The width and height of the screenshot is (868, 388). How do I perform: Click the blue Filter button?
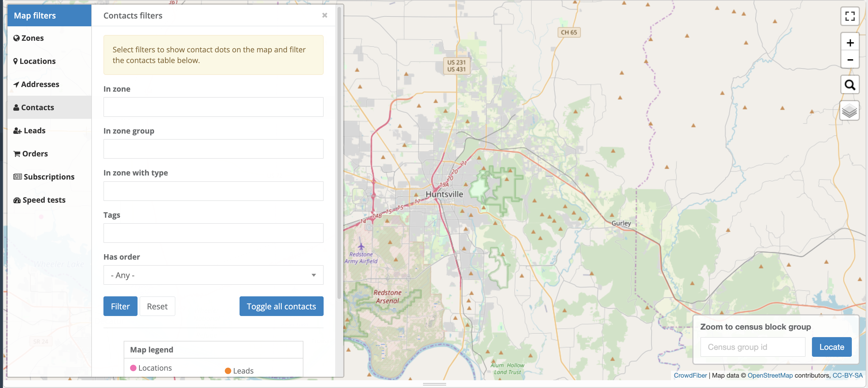pyautogui.click(x=120, y=306)
